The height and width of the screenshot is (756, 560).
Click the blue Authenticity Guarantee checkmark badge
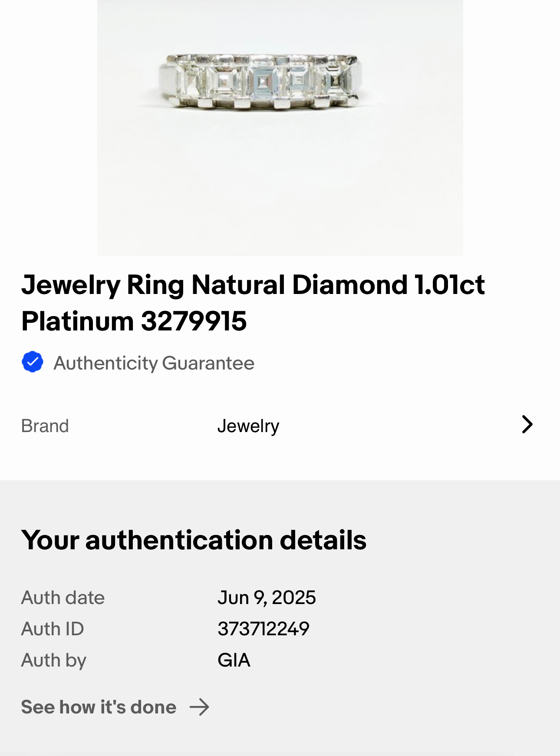33,362
